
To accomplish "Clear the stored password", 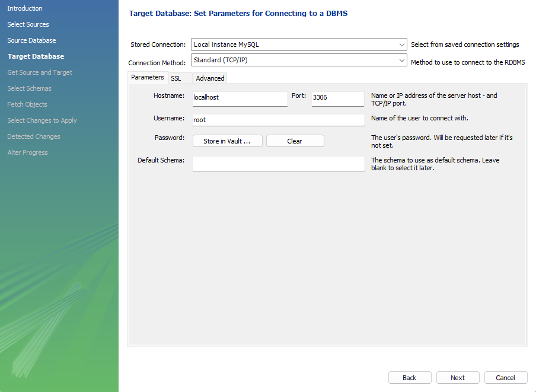I will point(295,141).
